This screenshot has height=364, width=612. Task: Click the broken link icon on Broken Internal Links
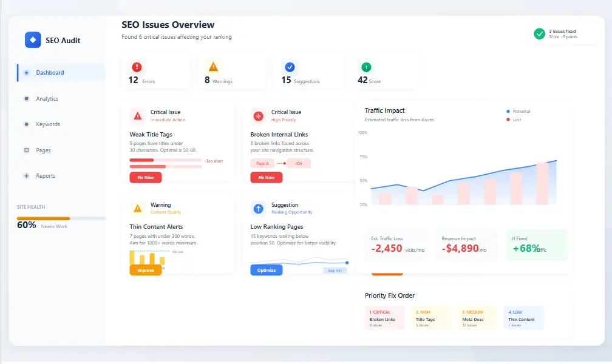tap(257, 115)
